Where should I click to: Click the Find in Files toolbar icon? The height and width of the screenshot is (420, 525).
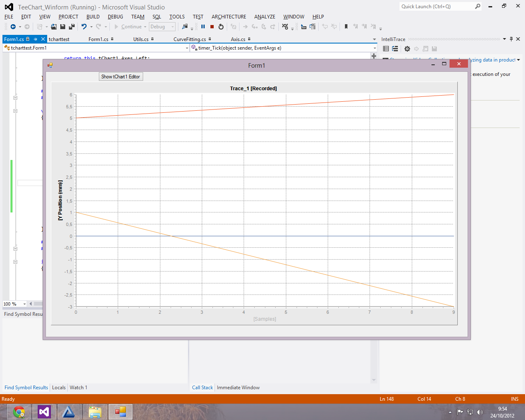185,27
